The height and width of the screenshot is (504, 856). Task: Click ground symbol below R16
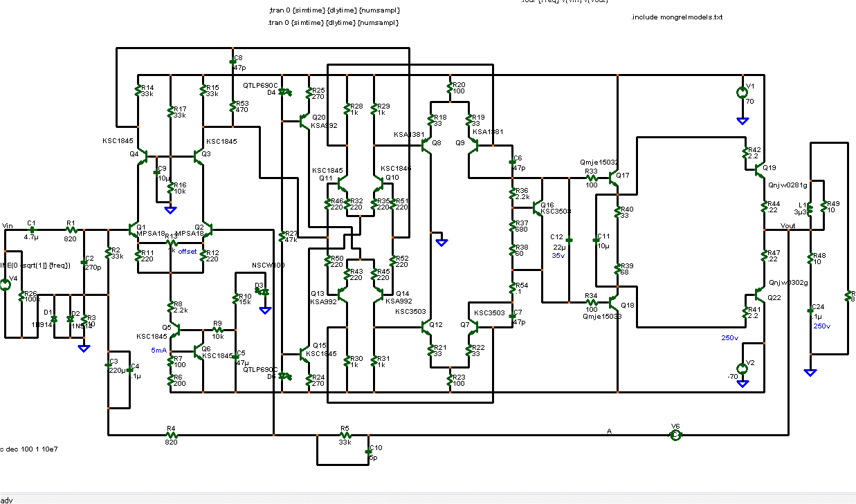pyautogui.click(x=170, y=209)
